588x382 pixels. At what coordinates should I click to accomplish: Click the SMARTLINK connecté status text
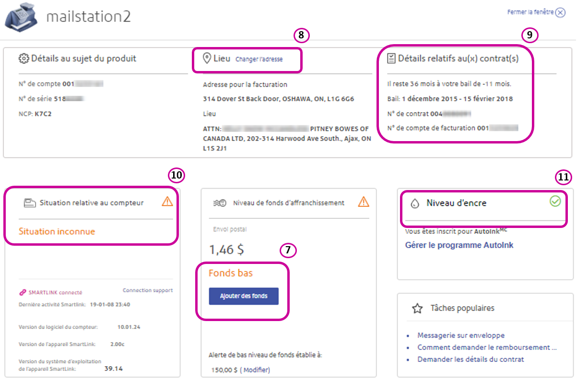pos(55,292)
